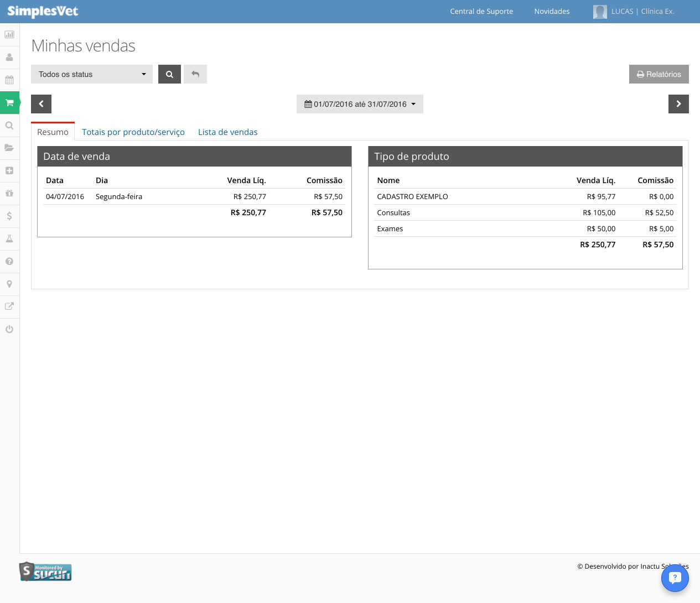Click the Relatórios print button
This screenshot has width=700, height=603.
658,74
